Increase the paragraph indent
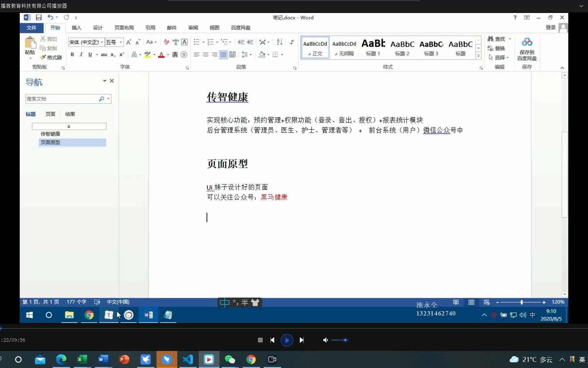The height and width of the screenshot is (368, 588). [250, 42]
